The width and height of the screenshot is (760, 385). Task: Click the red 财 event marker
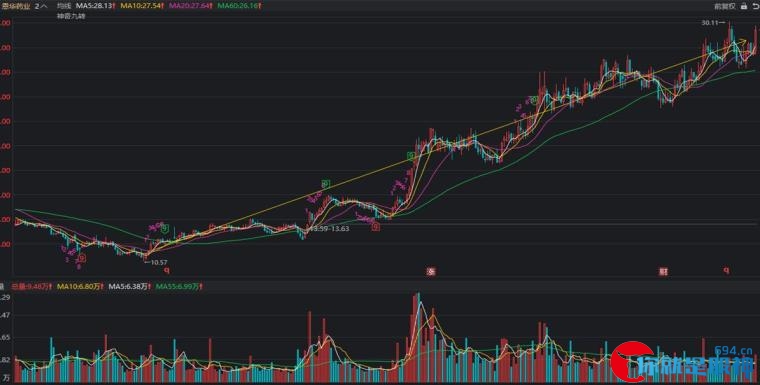[x=663, y=272]
